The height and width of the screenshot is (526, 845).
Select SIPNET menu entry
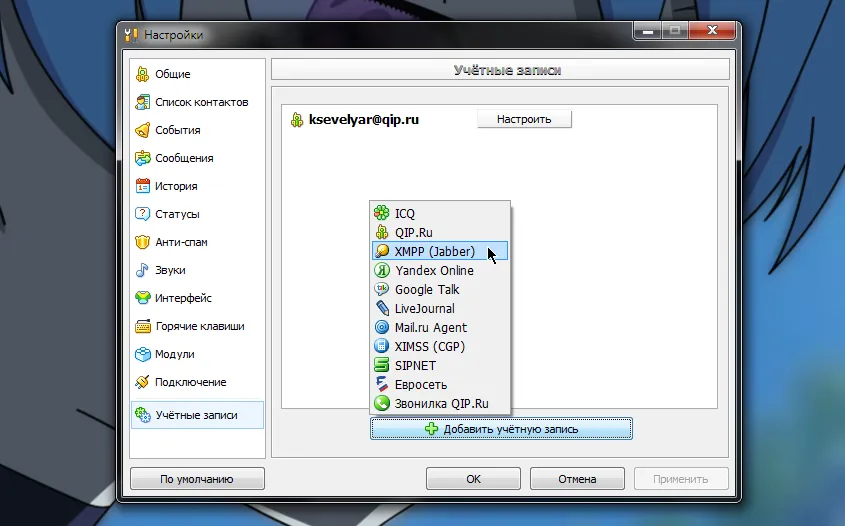pyautogui.click(x=439, y=365)
